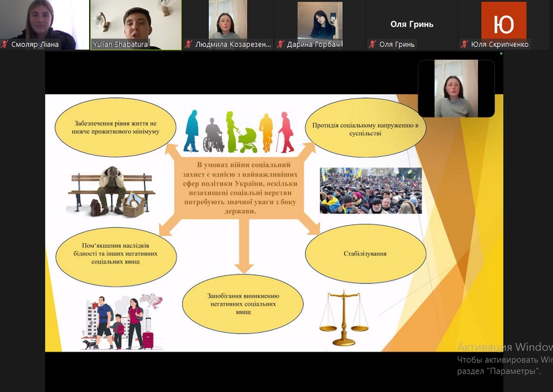Click the floating speaker video window
The image size is (553, 392).
click(x=456, y=88)
